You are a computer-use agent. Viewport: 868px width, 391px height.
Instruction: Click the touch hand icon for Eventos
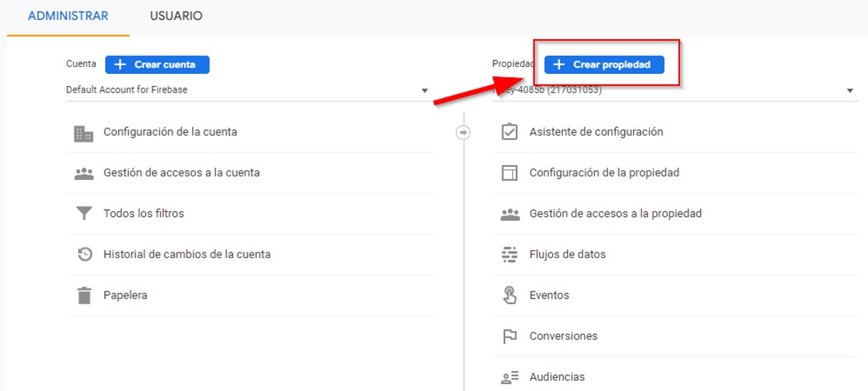coord(509,295)
